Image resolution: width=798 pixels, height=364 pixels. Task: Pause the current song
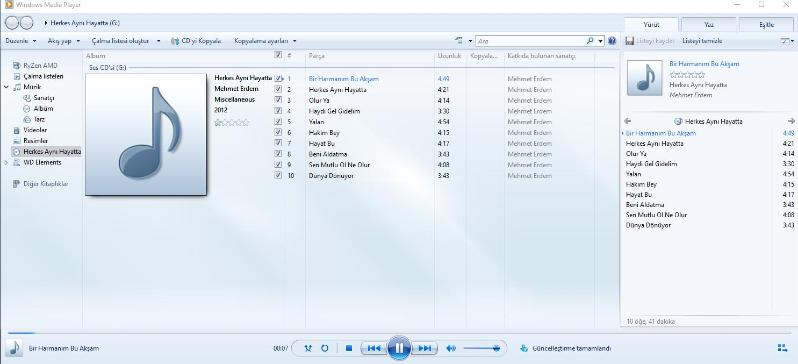(399, 348)
